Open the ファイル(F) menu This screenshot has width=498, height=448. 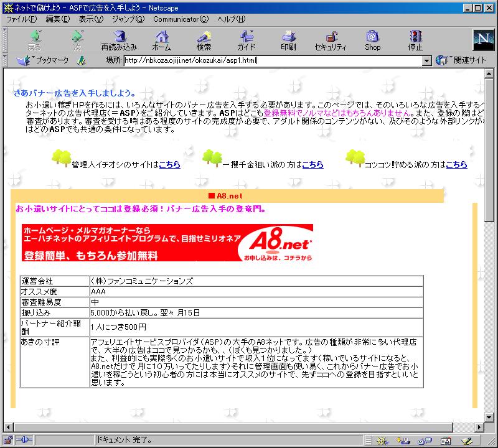(22, 19)
